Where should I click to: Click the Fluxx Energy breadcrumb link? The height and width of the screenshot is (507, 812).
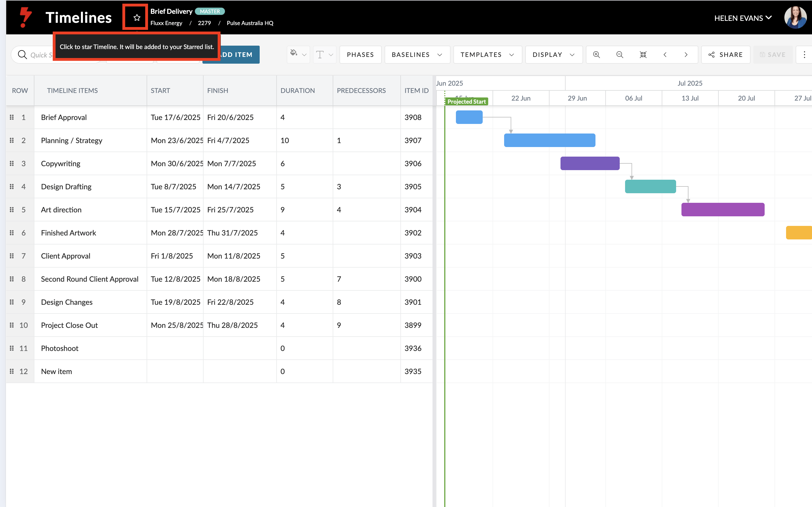(166, 23)
